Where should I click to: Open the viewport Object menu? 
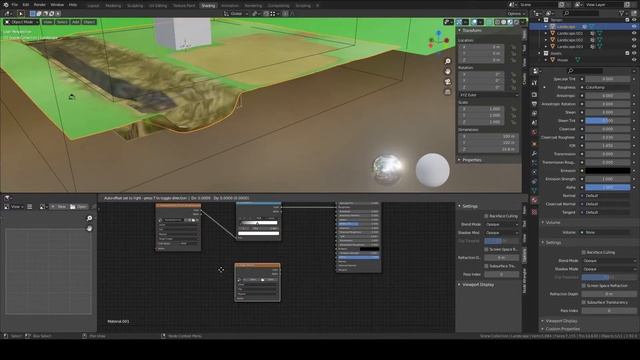(x=89, y=22)
